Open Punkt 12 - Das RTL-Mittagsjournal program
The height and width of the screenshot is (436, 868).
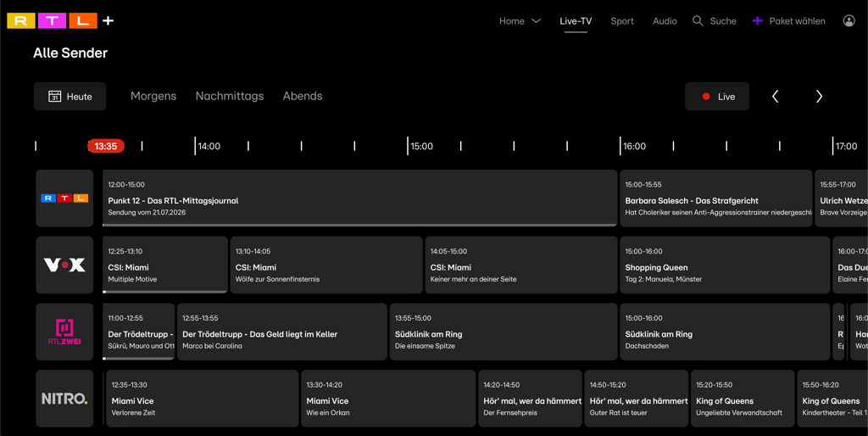tap(359, 198)
